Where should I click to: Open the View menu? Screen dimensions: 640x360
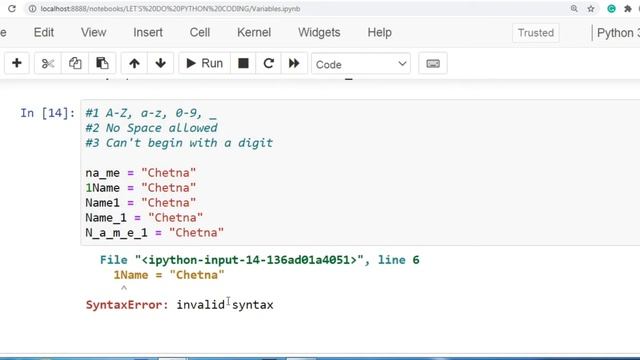(93, 33)
